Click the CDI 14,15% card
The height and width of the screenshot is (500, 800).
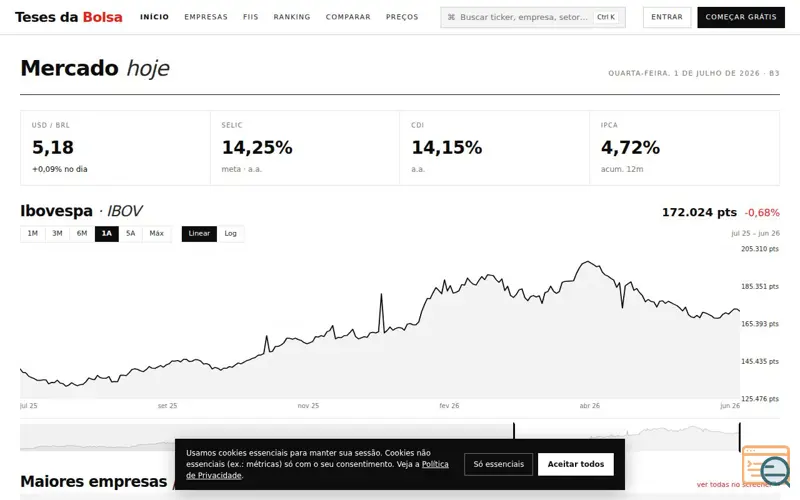pos(494,148)
